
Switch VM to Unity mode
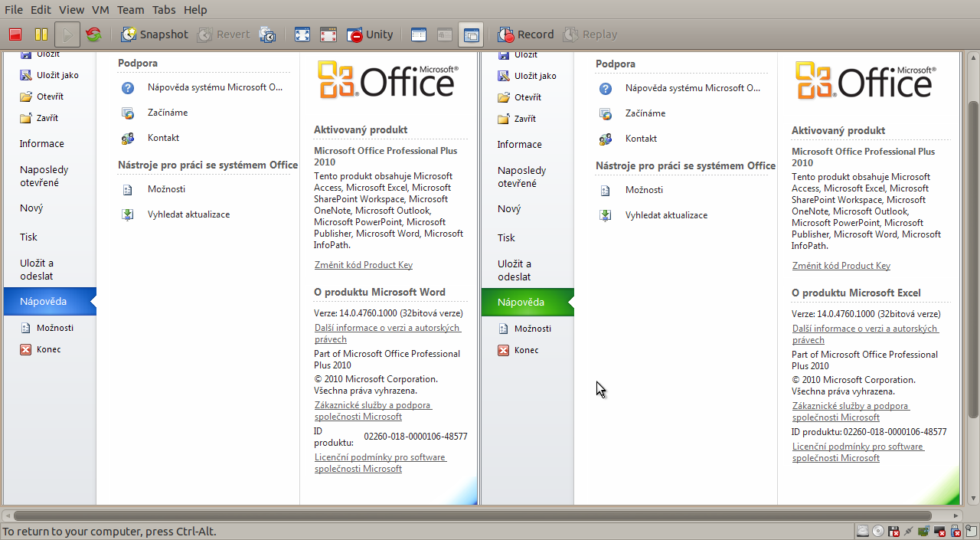point(370,34)
